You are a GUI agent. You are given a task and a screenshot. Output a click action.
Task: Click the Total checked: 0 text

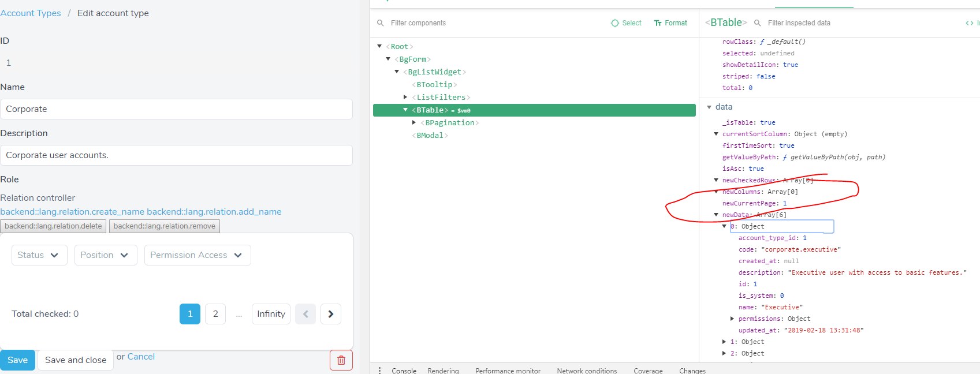click(x=45, y=314)
